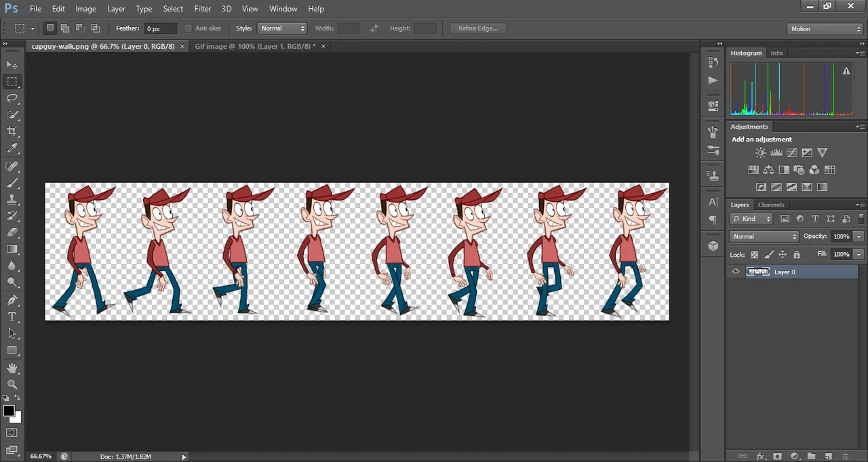This screenshot has height=462, width=868.
Task: Select the Pen tool
Action: 12,300
